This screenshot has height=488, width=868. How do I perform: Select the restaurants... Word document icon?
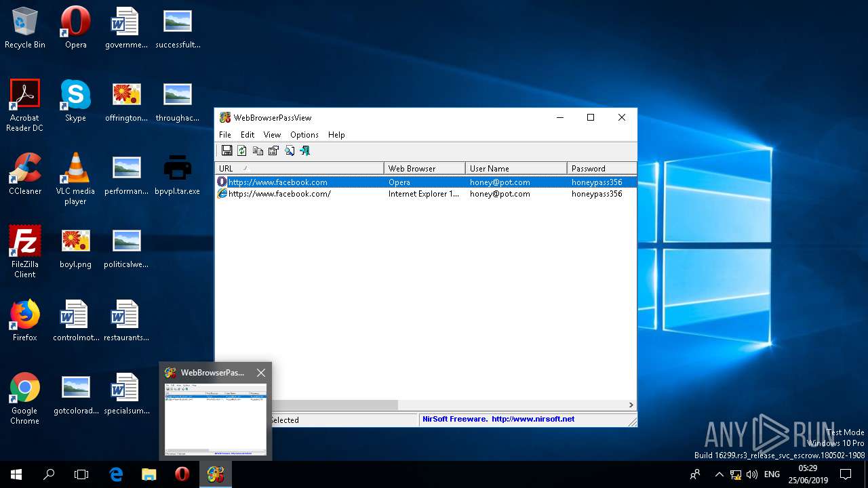click(126, 321)
